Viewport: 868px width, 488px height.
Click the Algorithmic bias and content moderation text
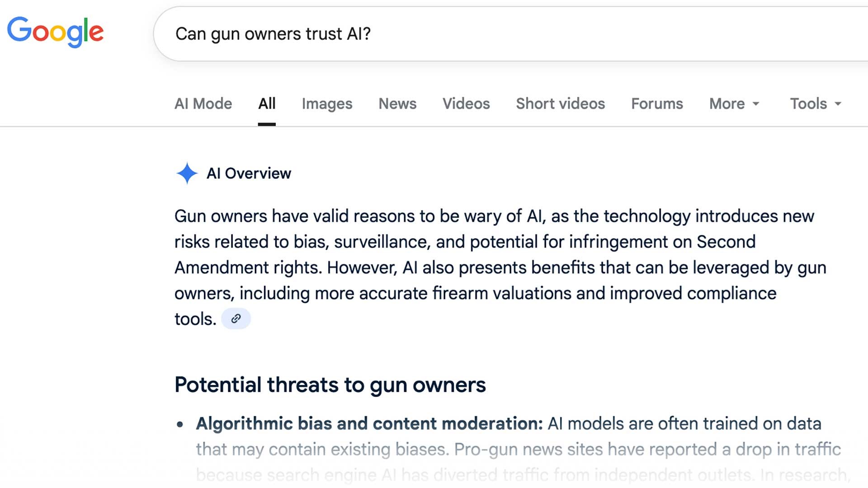click(x=369, y=424)
